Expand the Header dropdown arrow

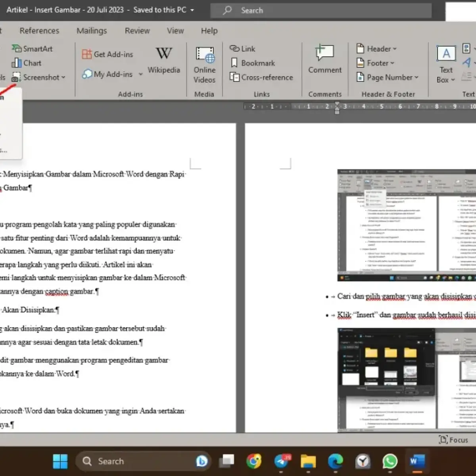(x=395, y=49)
